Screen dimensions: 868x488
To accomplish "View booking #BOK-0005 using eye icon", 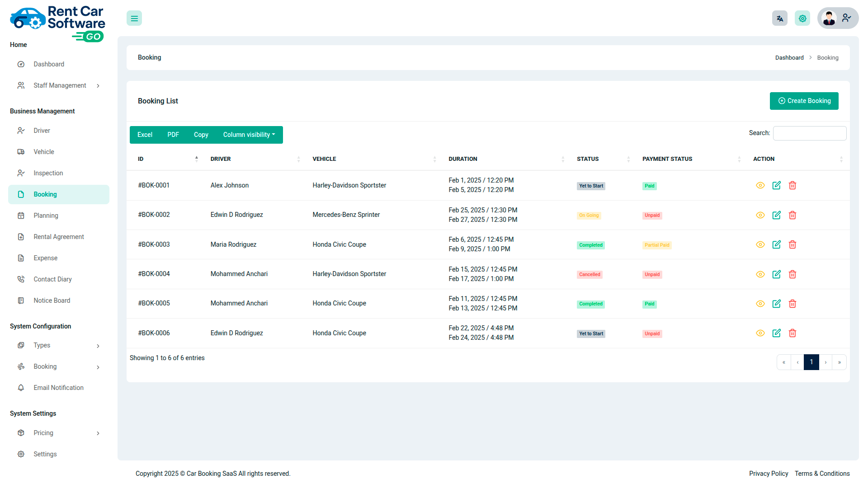I will [760, 304].
